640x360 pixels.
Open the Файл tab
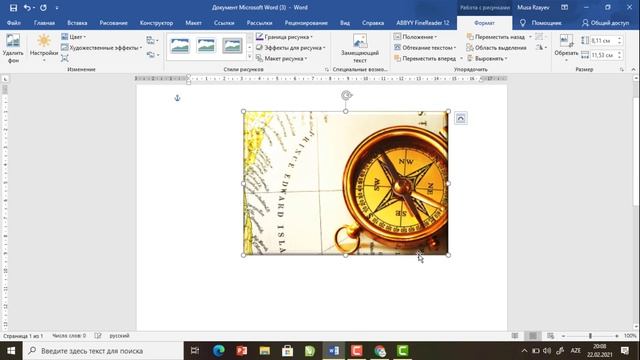(x=13, y=23)
